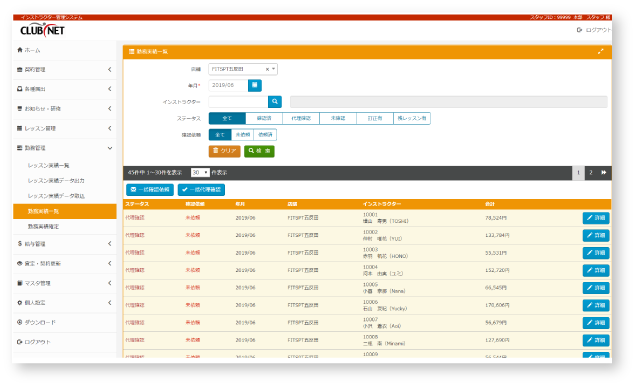Click the 年月 input showing 2019/06

(228, 85)
